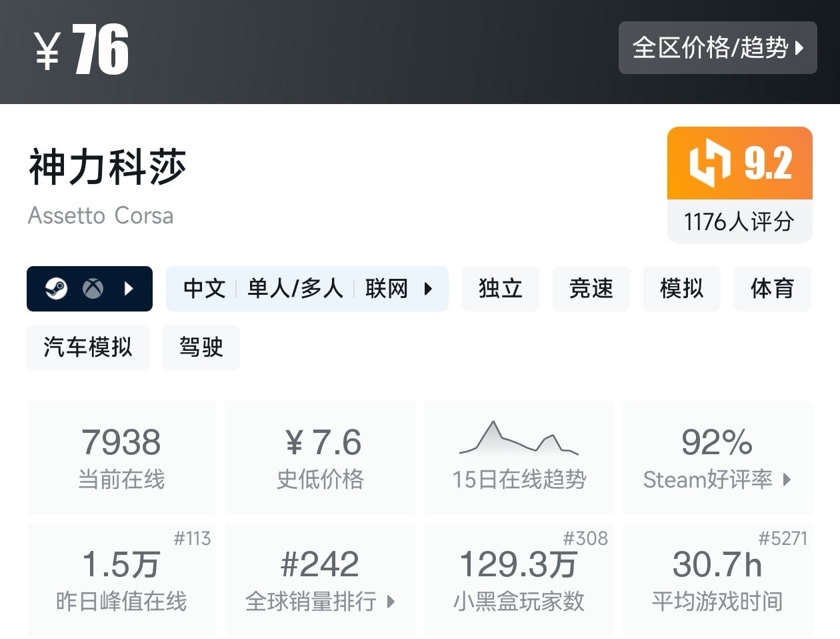Image resolution: width=840 pixels, height=639 pixels.
Task: Open the 92% Steam好评率 card
Action: (717, 458)
